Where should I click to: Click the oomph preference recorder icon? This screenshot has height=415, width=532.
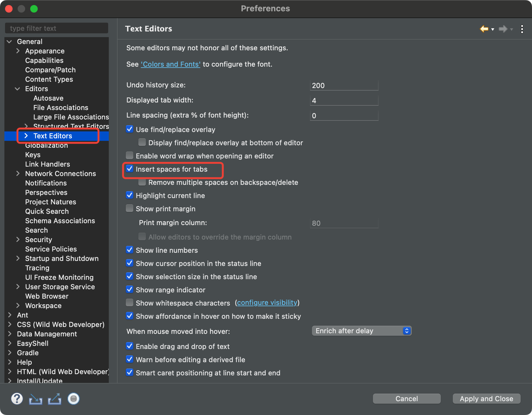74,399
